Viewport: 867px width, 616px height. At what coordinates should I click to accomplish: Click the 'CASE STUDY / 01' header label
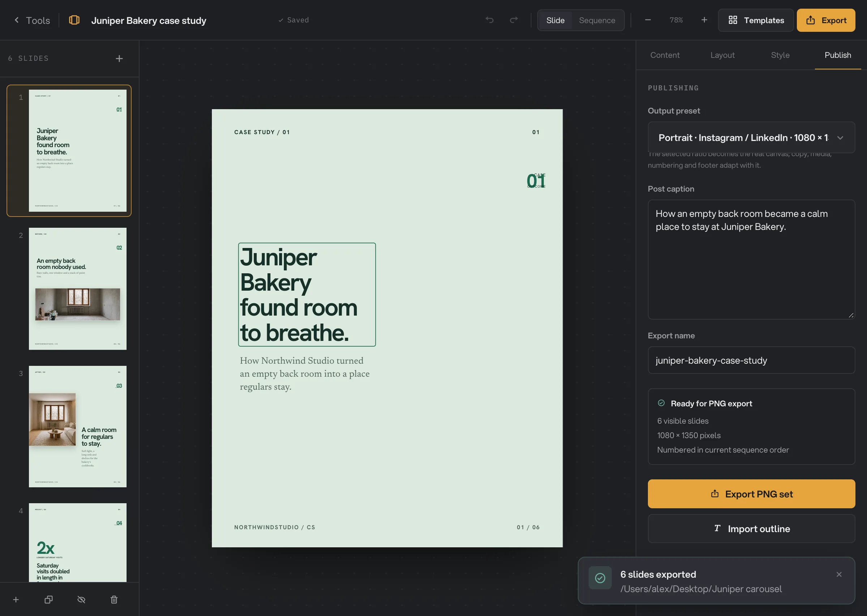point(262,132)
